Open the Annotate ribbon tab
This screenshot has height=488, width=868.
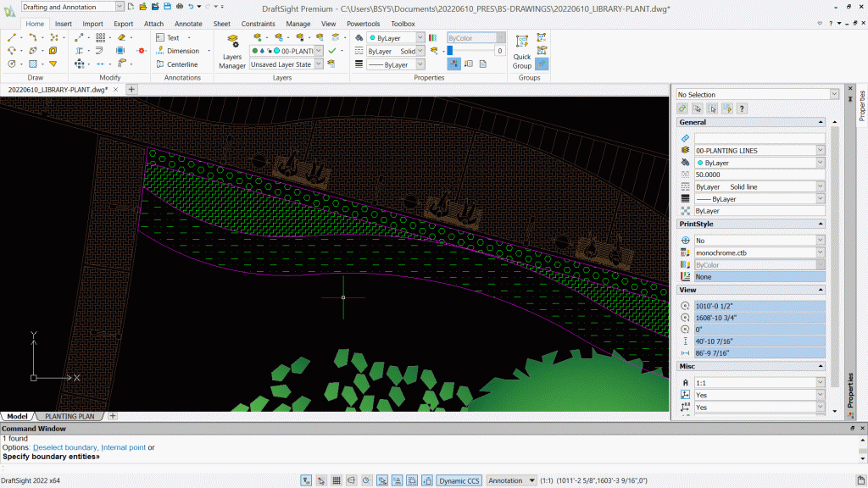[x=187, y=24]
